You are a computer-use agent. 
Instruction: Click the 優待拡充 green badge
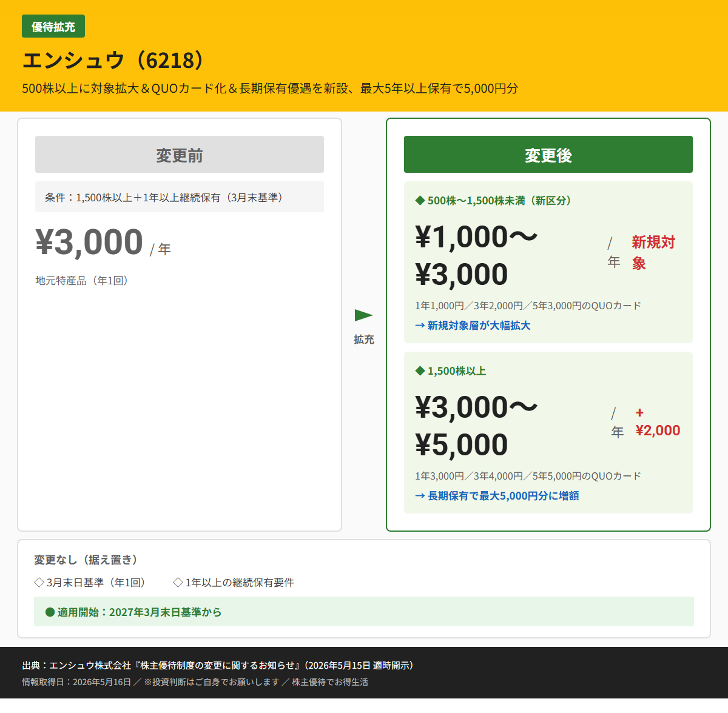click(53, 27)
